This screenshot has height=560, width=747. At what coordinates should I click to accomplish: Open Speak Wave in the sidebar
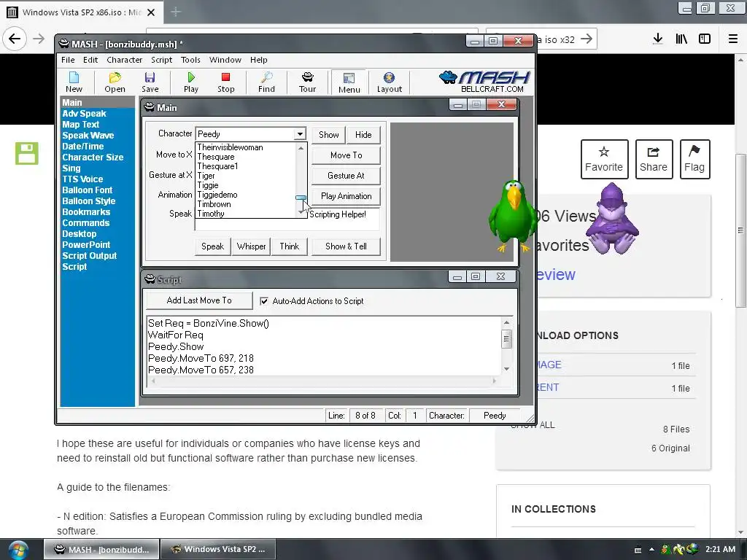pyautogui.click(x=88, y=136)
